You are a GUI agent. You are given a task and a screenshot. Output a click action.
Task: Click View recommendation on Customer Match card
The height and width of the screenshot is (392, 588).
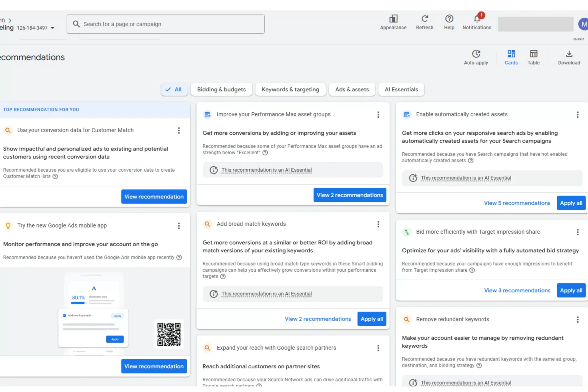pyautogui.click(x=154, y=196)
